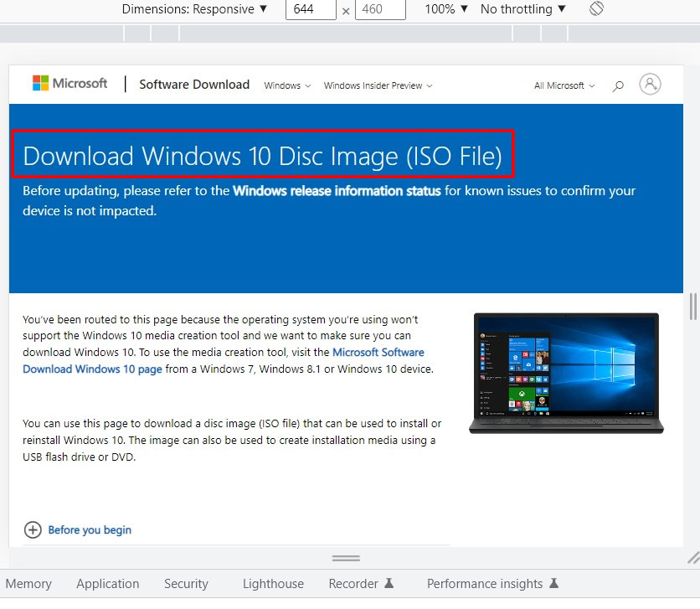This screenshot has width=700, height=609.
Task: Expand the All Microsoft menu
Action: pos(564,85)
